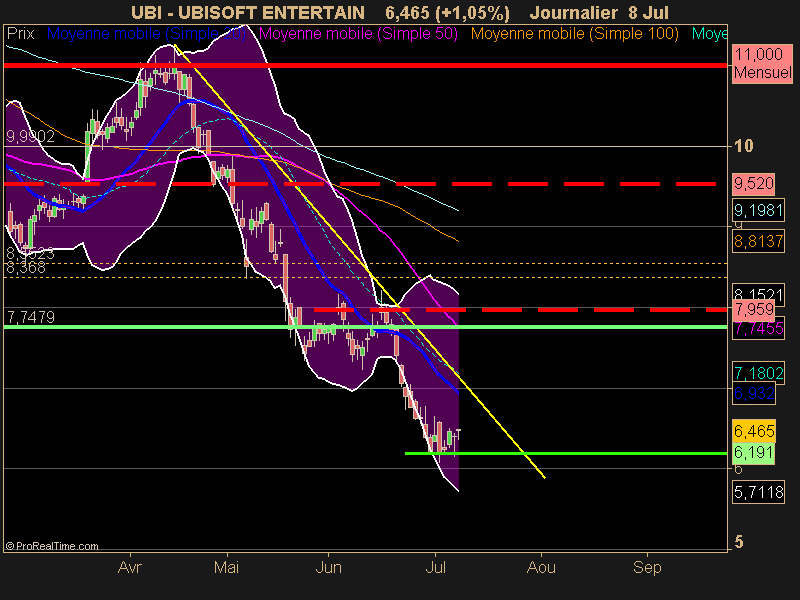
Task: Click the "7,1802" price tag
Action: click(x=758, y=373)
